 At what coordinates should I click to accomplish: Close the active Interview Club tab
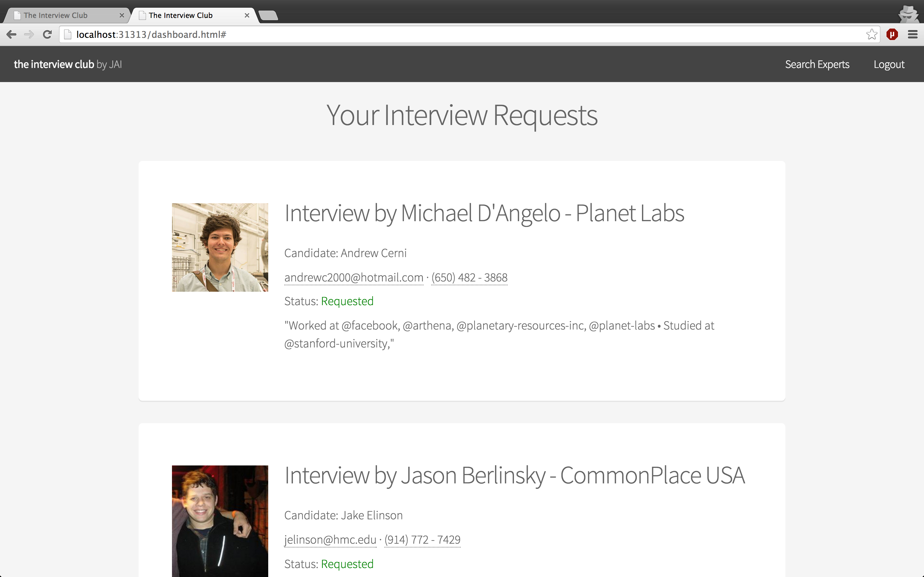click(x=247, y=16)
